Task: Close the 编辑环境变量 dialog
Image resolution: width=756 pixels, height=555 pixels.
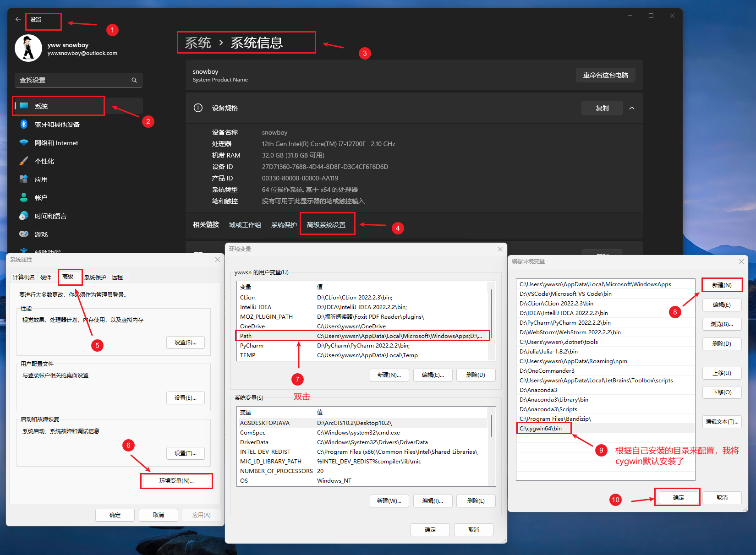Action: click(x=741, y=261)
